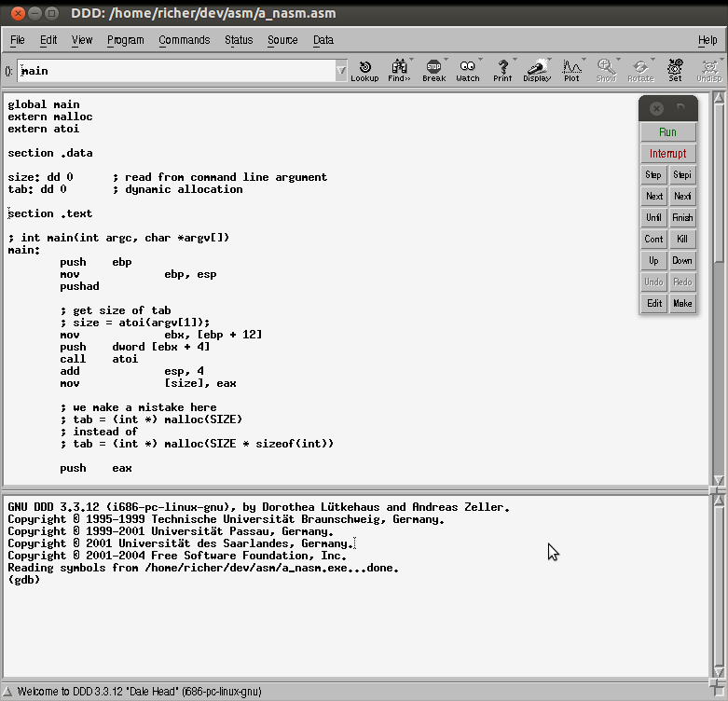
Task: Open the Data menu
Action: (x=323, y=40)
